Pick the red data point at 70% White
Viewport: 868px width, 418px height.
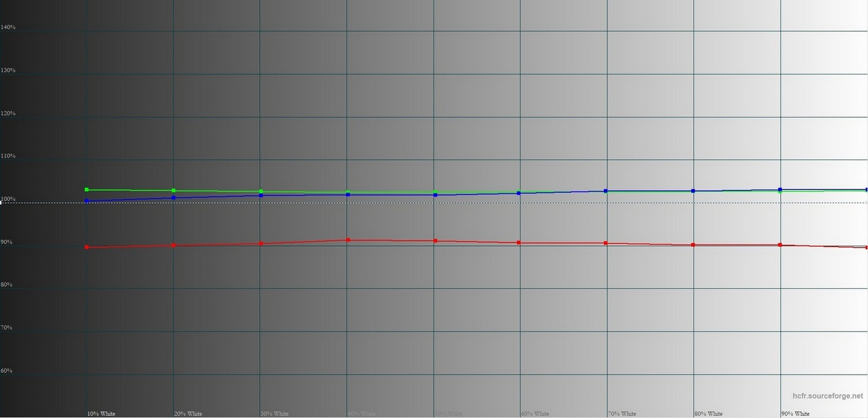point(606,243)
